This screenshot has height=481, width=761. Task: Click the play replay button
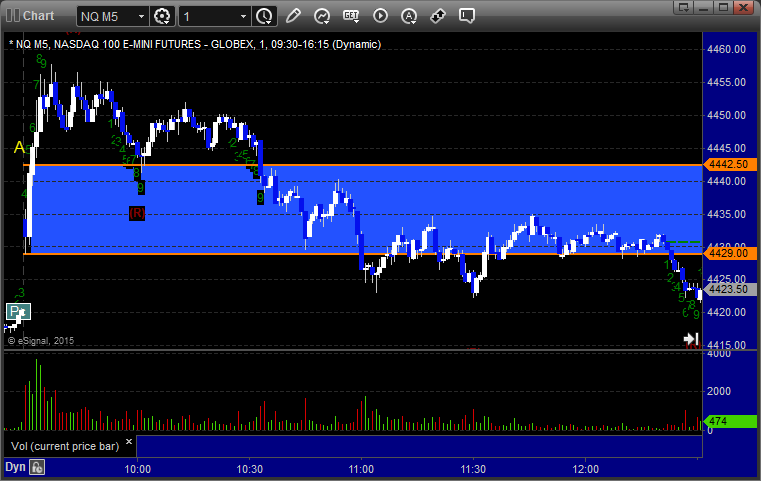[x=380, y=16]
